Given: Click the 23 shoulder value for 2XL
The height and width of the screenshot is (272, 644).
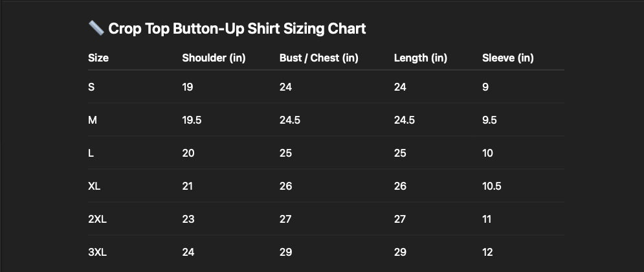Looking at the screenshot, I should click(188, 219).
